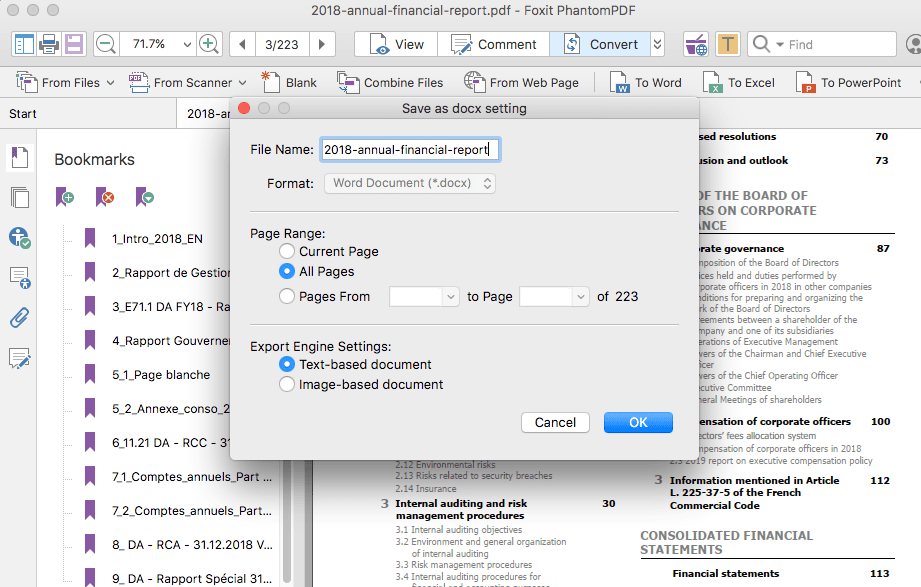921x587 pixels.
Task: Select the Typewriter T tool icon
Action: point(727,44)
